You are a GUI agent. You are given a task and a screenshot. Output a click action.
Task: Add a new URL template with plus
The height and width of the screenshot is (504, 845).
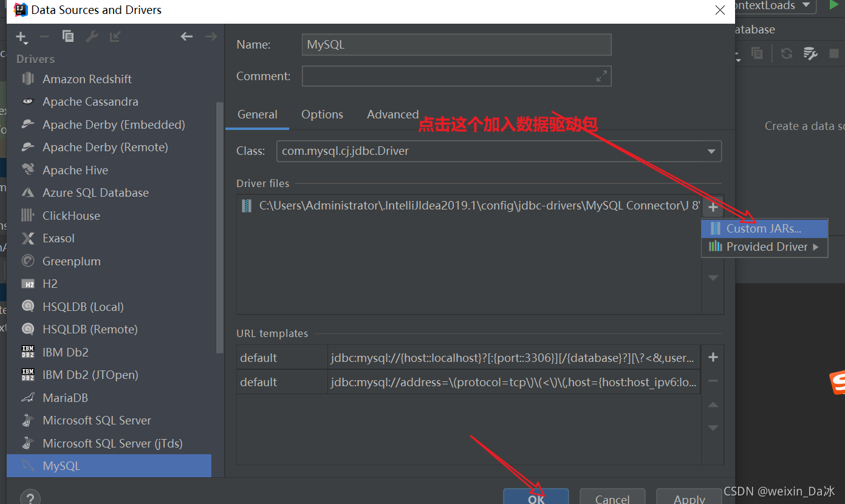(x=713, y=357)
